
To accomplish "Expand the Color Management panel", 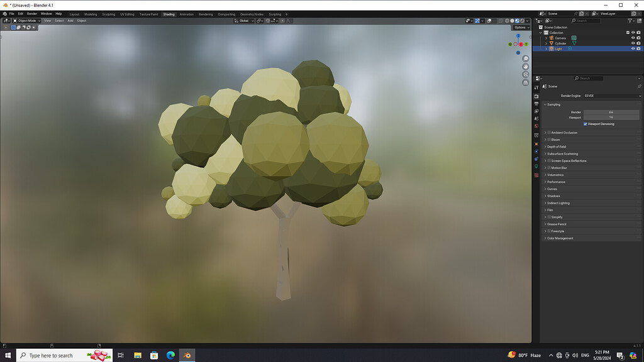I will coord(560,238).
